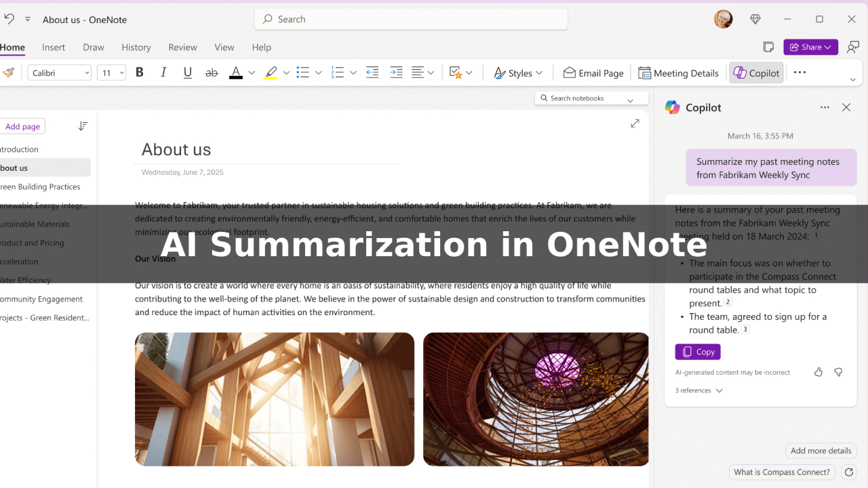The height and width of the screenshot is (488, 868).
Task: Select the Format Painter icon
Action: tap(8, 73)
